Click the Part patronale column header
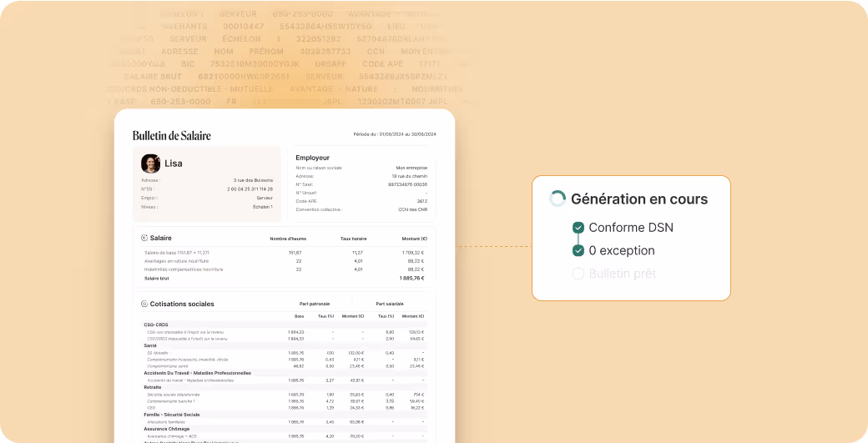The height and width of the screenshot is (443, 868). pyautogui.click(x=315, y=304)
